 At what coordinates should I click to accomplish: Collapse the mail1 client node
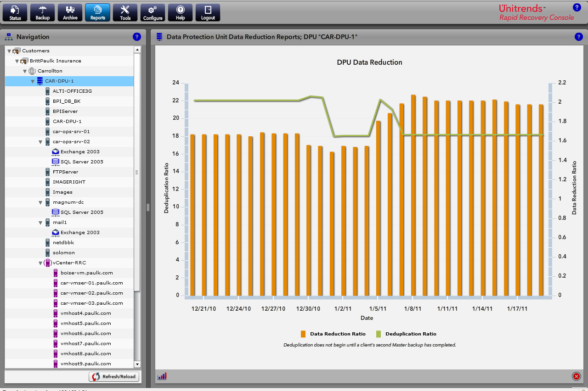click(40, 223)
